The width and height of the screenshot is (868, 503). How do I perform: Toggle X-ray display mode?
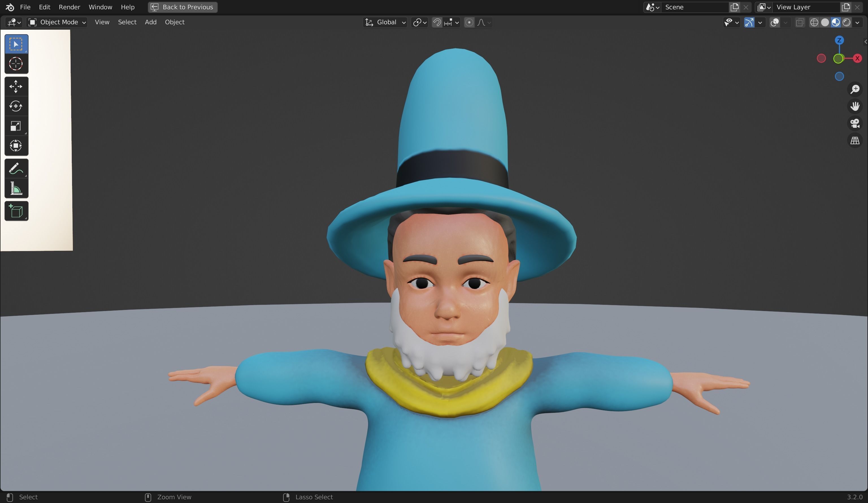click(x=800, y=22)
